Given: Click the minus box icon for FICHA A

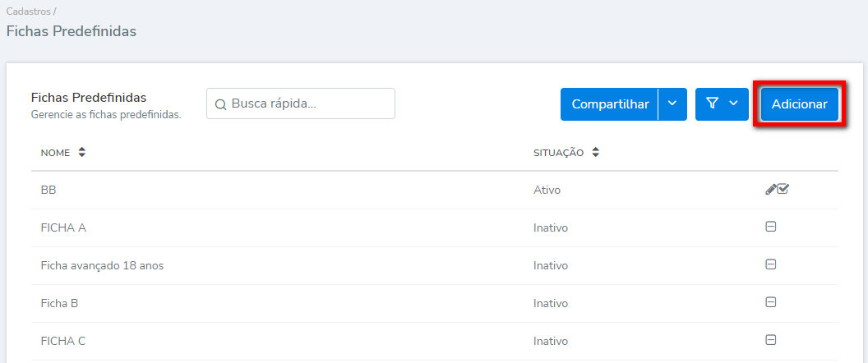Looking at the screenshot, I should [x=771, y=227].
